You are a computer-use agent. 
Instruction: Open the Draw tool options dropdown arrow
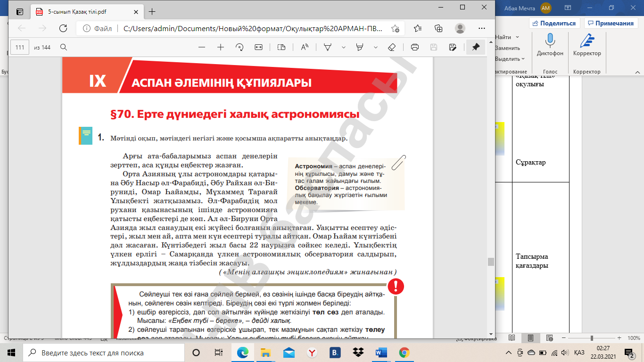(343, 47)
